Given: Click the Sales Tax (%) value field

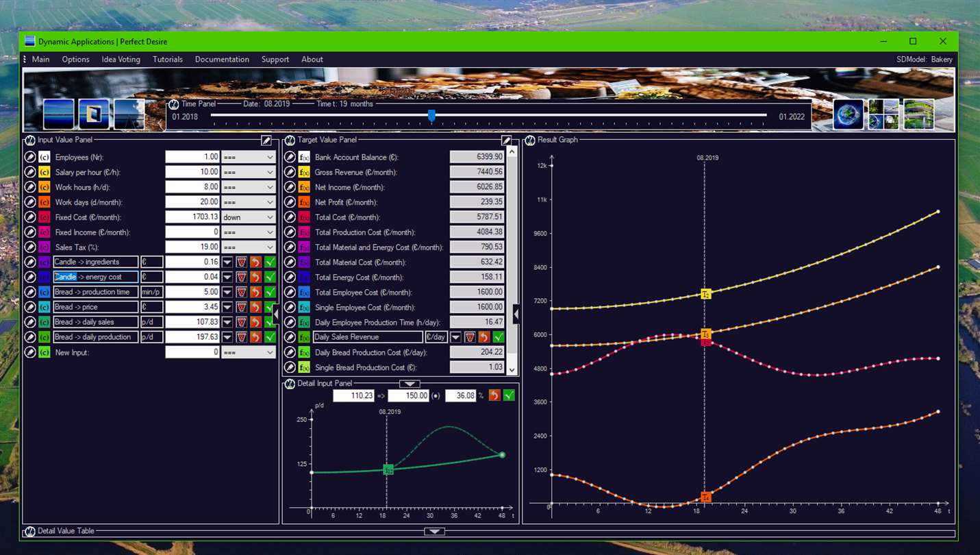Looking at the screenshot, I should [192, 247].
